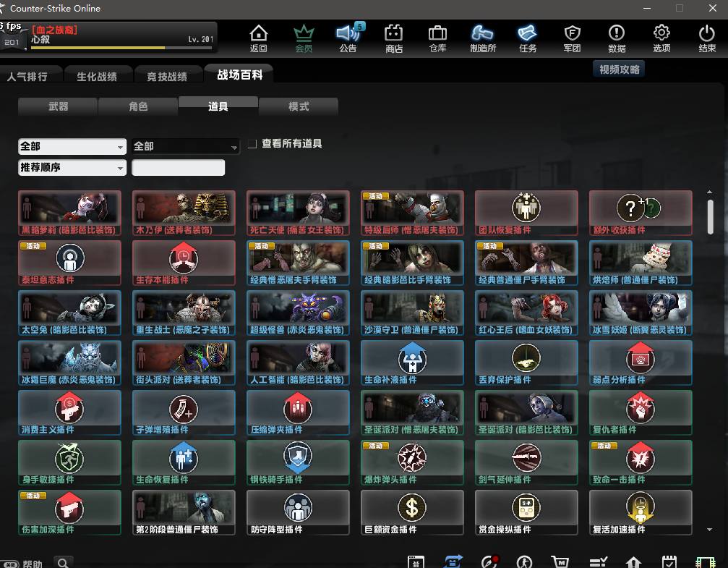
Task: Click the 视频攻略 button
Action: [x=619, y=69]
